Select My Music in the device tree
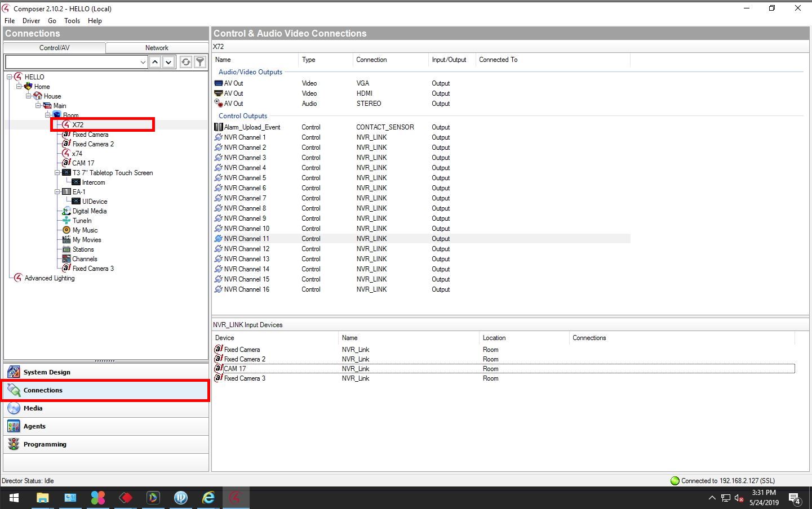 [85, 230]
